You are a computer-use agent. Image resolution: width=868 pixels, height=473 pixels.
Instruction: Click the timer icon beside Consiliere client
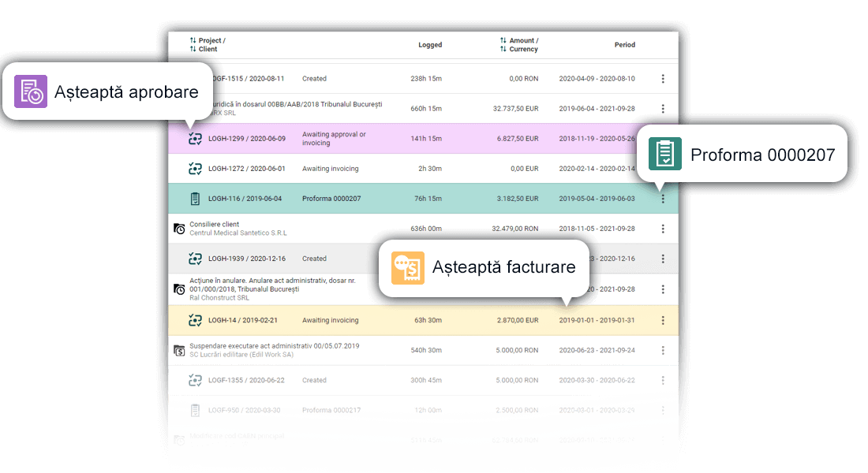[179, 229]
